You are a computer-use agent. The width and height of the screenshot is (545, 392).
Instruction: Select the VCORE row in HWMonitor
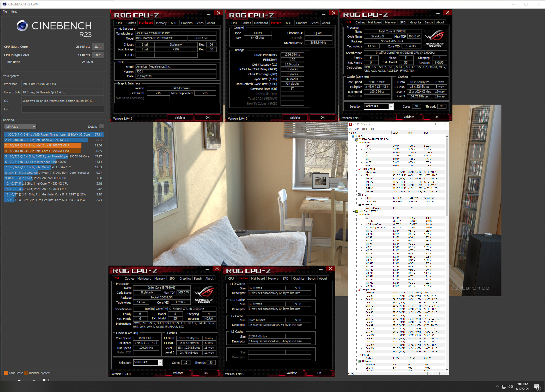(397, 162)
